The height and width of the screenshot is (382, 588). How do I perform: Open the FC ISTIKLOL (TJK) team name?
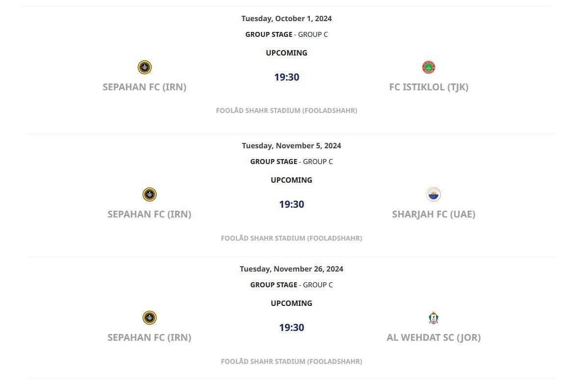click(429, 87)
